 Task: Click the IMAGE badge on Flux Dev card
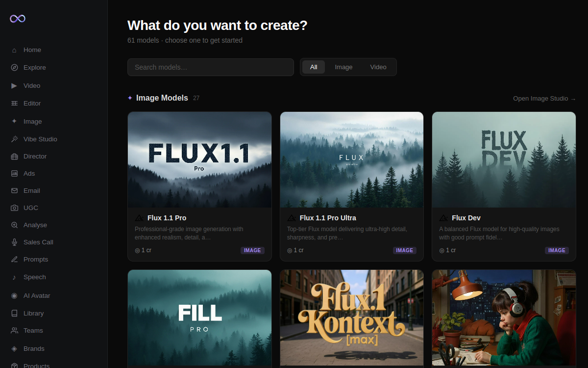[557, 250]
